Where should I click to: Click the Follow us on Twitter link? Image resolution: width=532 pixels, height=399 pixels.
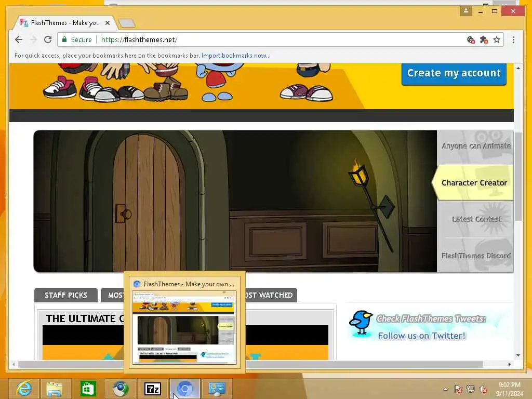pyautogui.click(x=422, y=336)
